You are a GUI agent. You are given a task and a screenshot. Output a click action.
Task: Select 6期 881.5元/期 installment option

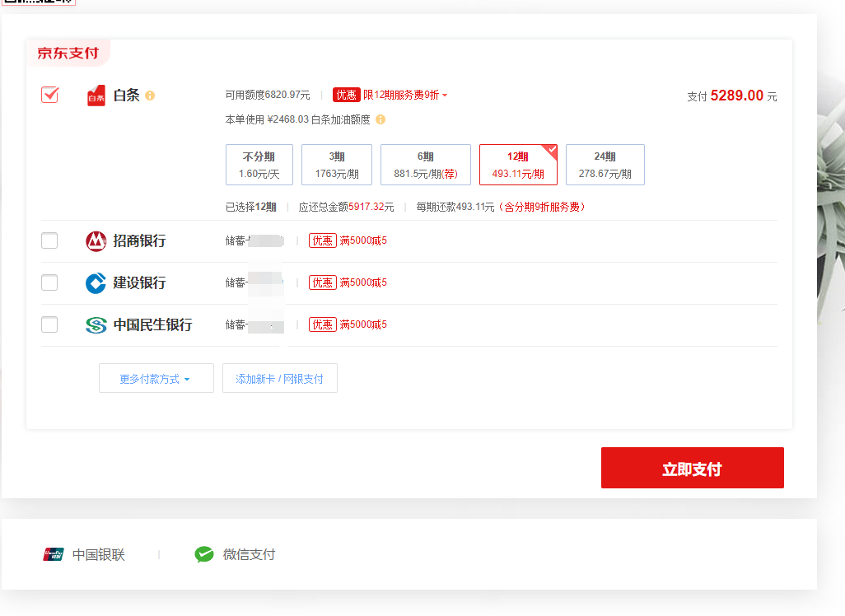pyautogui.click(x=426, y=165)
